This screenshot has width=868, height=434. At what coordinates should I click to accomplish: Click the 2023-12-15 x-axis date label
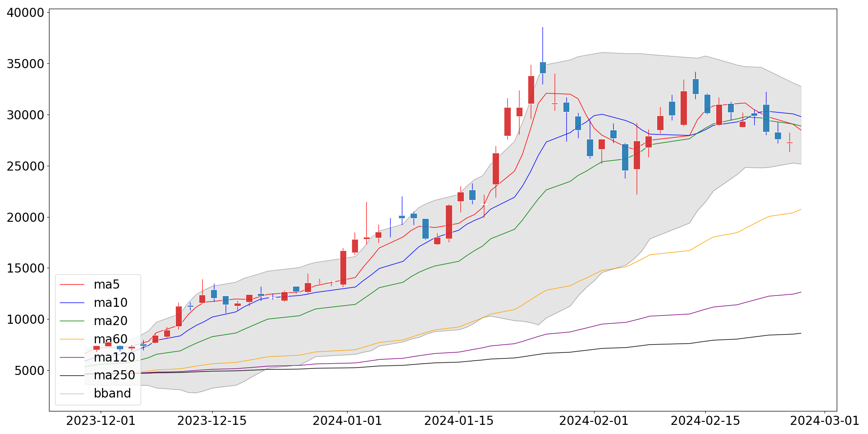pyautogui.click(x=212, y=421)
